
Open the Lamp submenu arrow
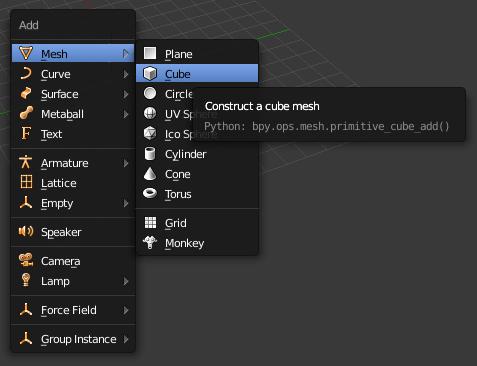[x=126, y=281]
